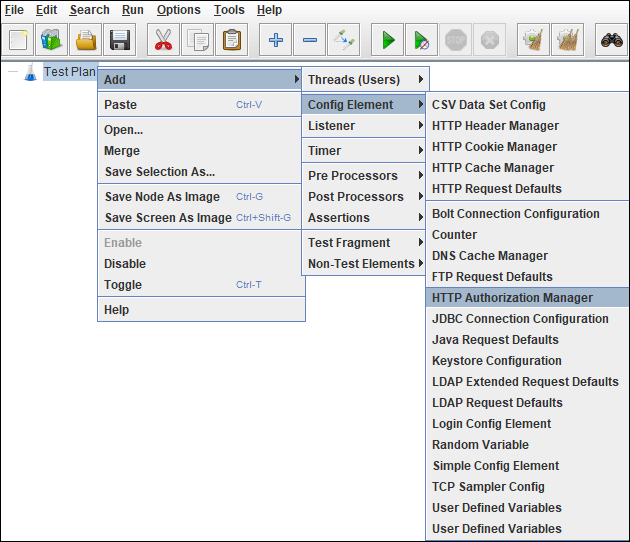The height and width of the screenshot is (542, 630).
Task: Click the binoculars Search icon
Action: pos(611,40)
